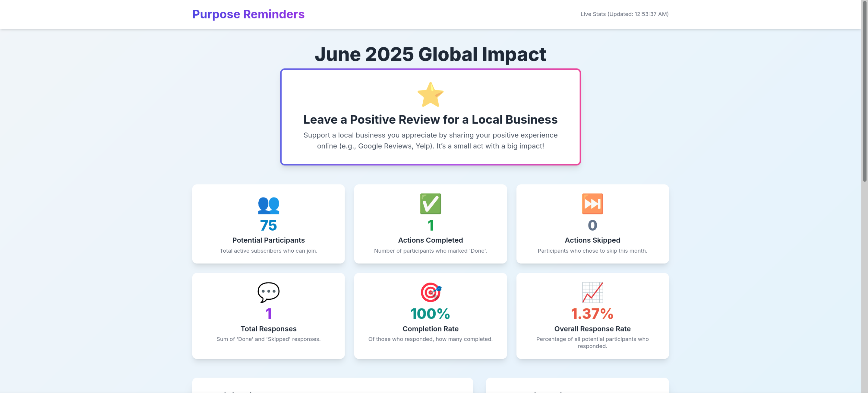The image size is (868, 393).
Task: Select the Leave a Positive Review title
Action: tap(430, 120)
